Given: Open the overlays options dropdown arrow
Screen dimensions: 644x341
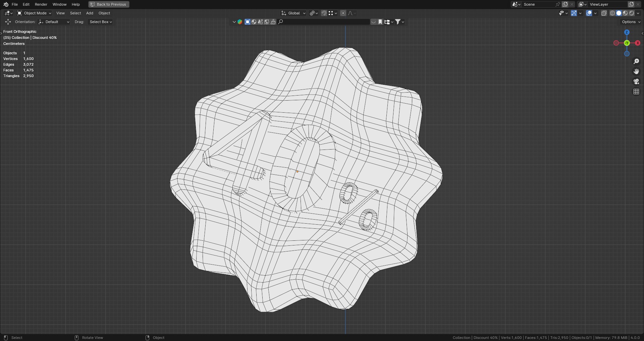Looking at the screenshot, I should click(595, 13).
